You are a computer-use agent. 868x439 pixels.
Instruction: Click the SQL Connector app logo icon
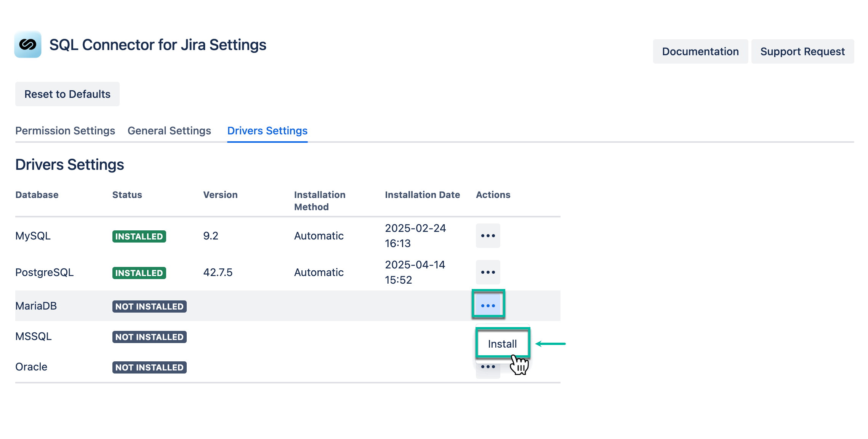coord(28,45)
